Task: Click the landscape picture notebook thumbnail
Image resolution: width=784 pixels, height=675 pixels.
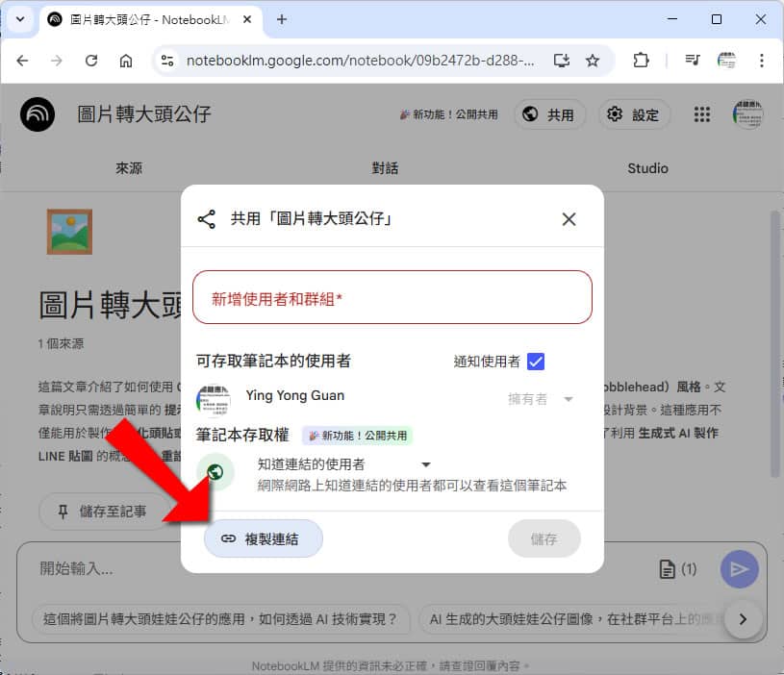Action: [x=69, y=232]
